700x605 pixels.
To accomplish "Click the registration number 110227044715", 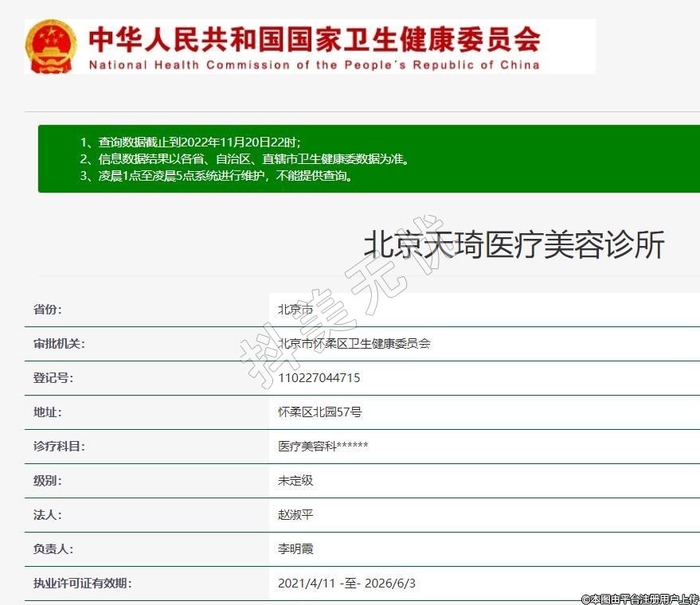I will [319, 378].
